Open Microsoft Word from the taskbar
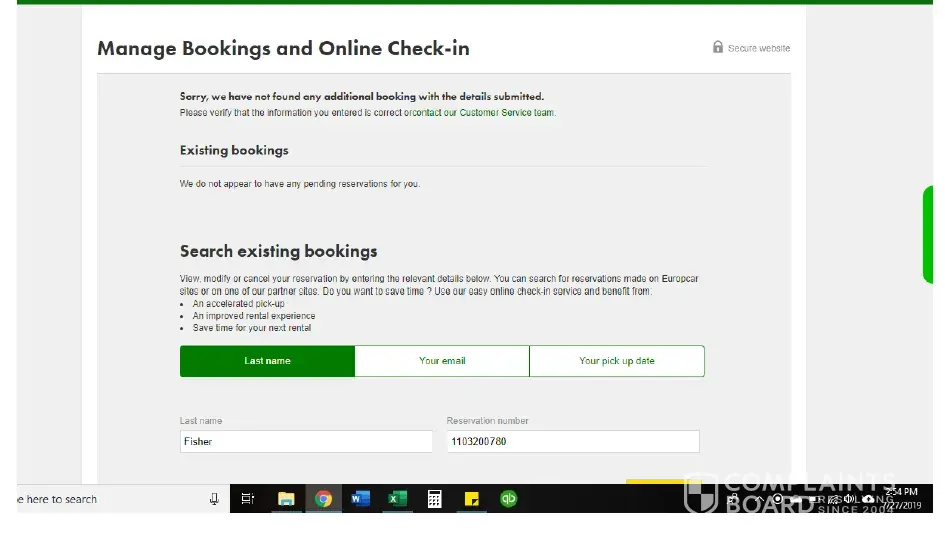Image resolution: width=945 pixels, height=536 pixels. click(x=360, y=499)
